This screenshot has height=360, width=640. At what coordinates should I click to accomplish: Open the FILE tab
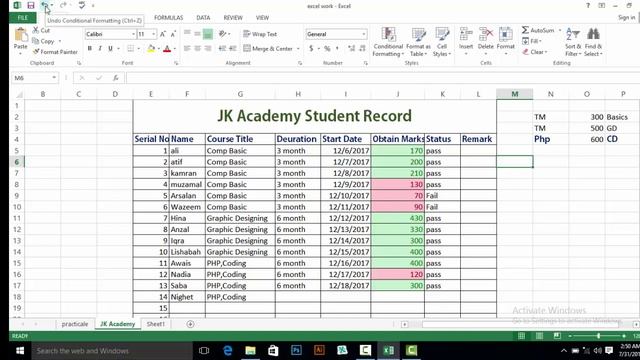point(22,18)
